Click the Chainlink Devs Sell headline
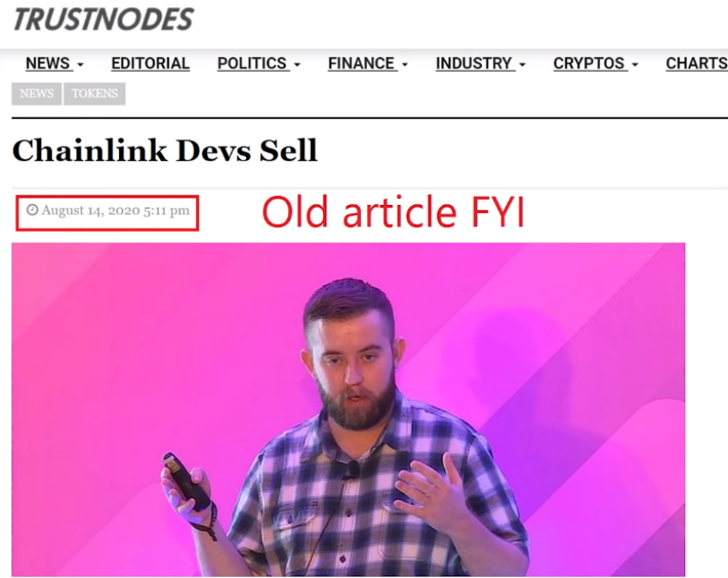The height and width of the screenshot is (578, 728). tap(165, 151)
